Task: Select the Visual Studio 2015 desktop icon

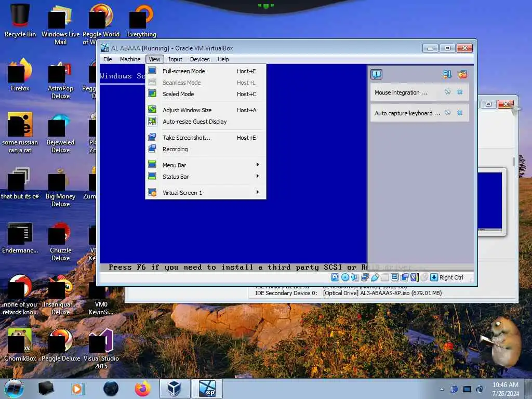Action: coord(101,349)
